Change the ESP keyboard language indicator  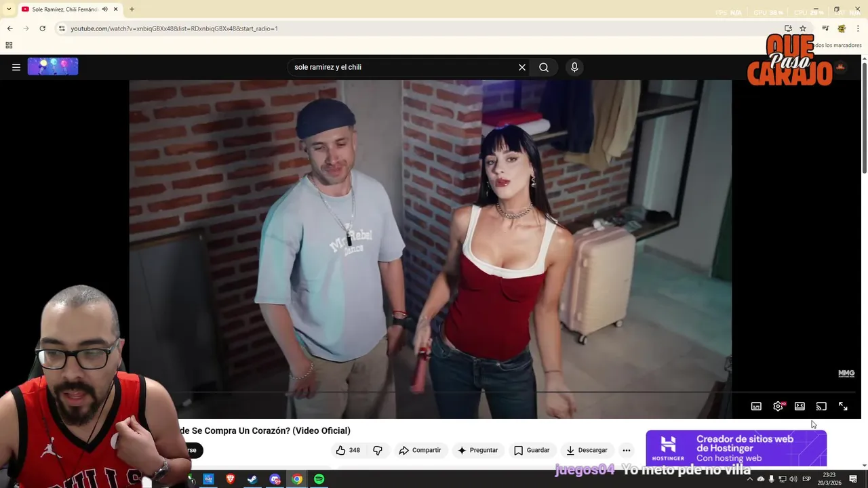(807, 479)
